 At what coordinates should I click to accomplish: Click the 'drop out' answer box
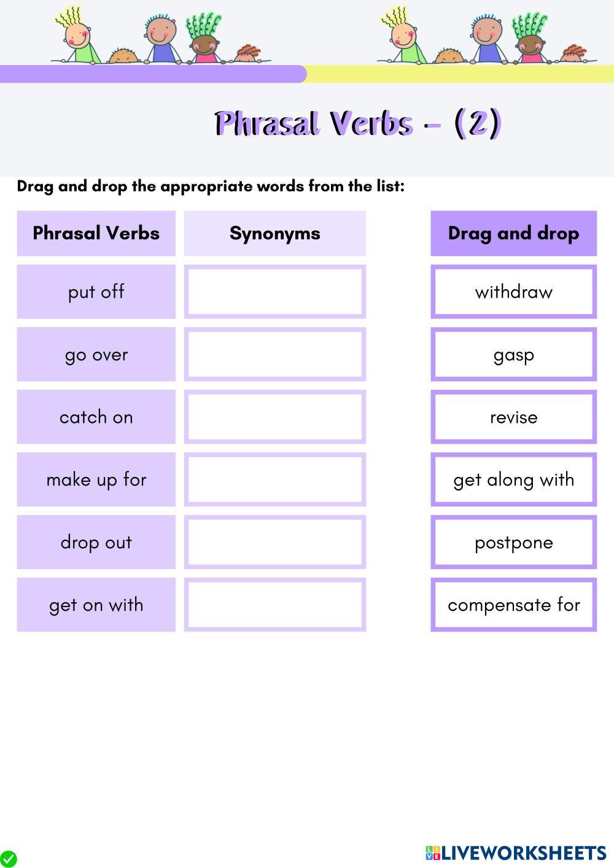tap(274, 542)
